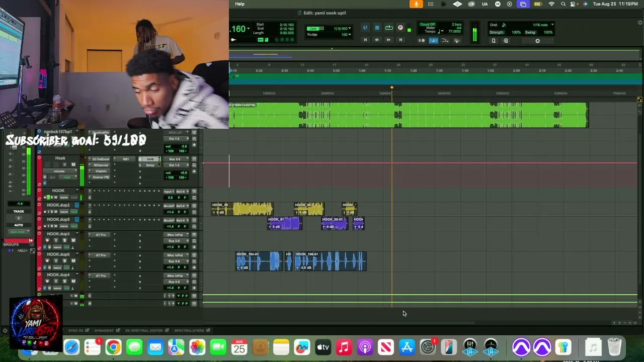This screenshot has width=644, height=362.
Task: Open the Help menu
Action: click(240, 4)
